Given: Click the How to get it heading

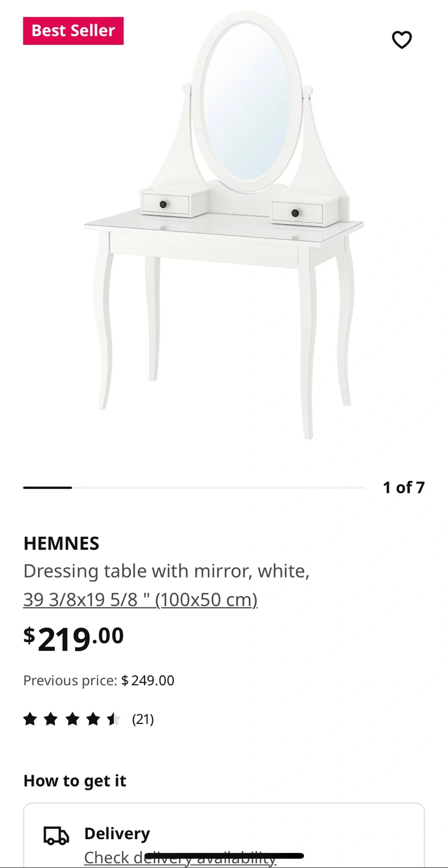Looking at the screenshot, I should coord(75,781).
